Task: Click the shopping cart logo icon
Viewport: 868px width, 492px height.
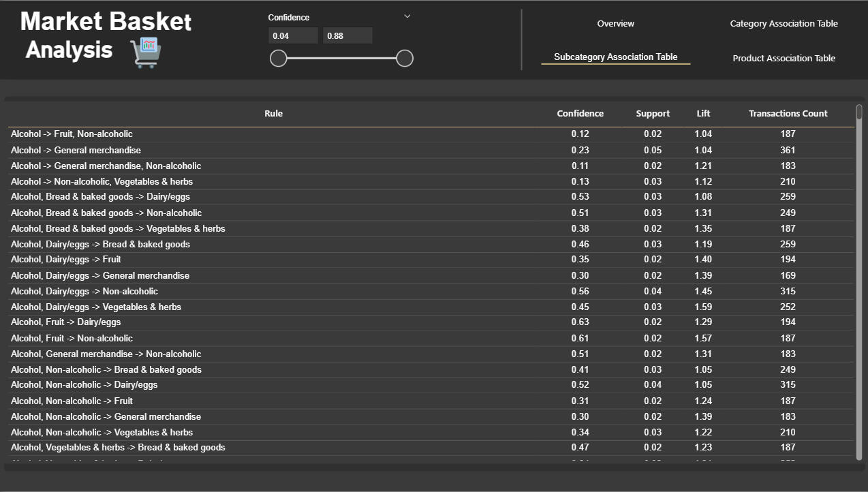Action: (x=145, y=53)
